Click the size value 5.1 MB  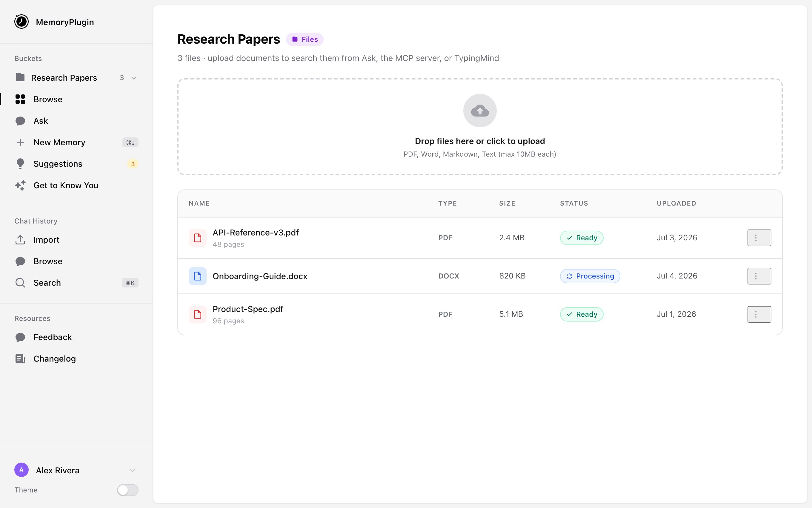[511, 314]
